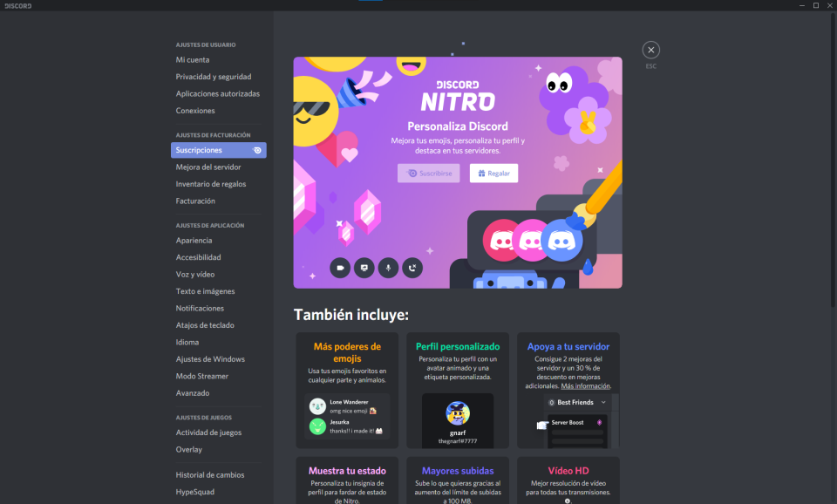Open the Más información link
837x504 pixels.
click(x=585, y=385)
